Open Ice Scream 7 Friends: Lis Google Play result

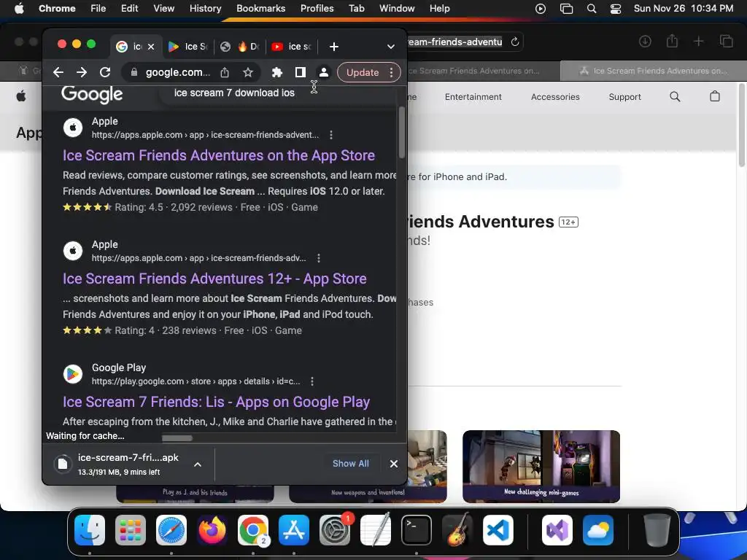point(216,402)
